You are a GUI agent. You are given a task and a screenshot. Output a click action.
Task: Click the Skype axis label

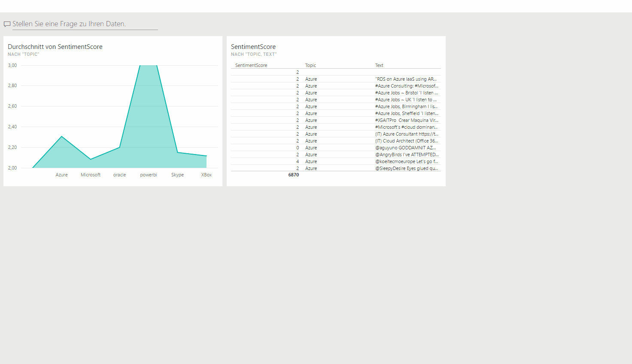177,175
